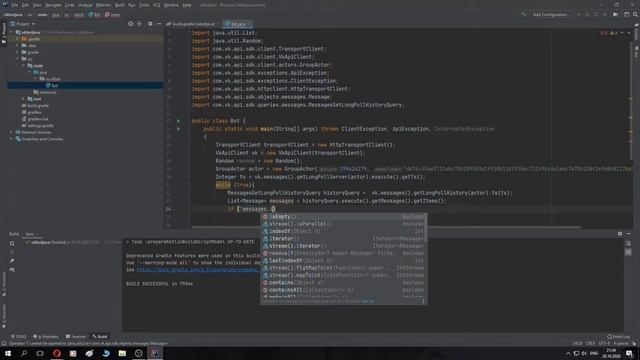Open the Analyze menu
This screenshot has height=360, width=640.
pos(85,5)
